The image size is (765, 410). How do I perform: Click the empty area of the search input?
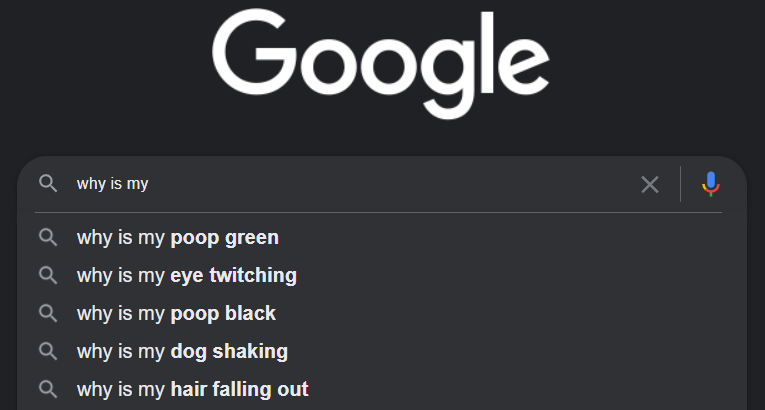click(x=390, y=184)
